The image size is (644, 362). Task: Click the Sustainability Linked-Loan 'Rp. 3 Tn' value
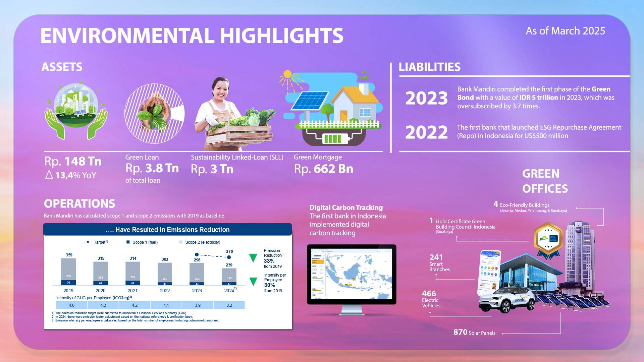(212, 169)
